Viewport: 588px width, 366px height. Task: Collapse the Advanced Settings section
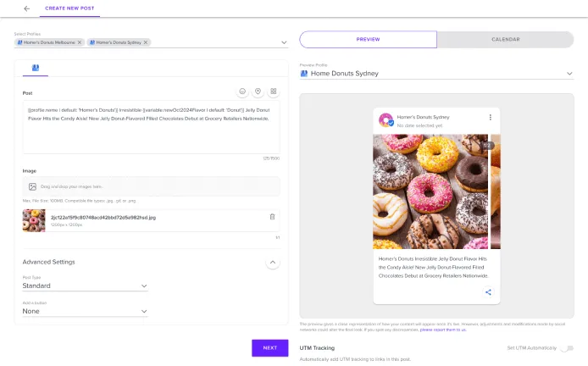pyautogui.click(x=273, y=262)
